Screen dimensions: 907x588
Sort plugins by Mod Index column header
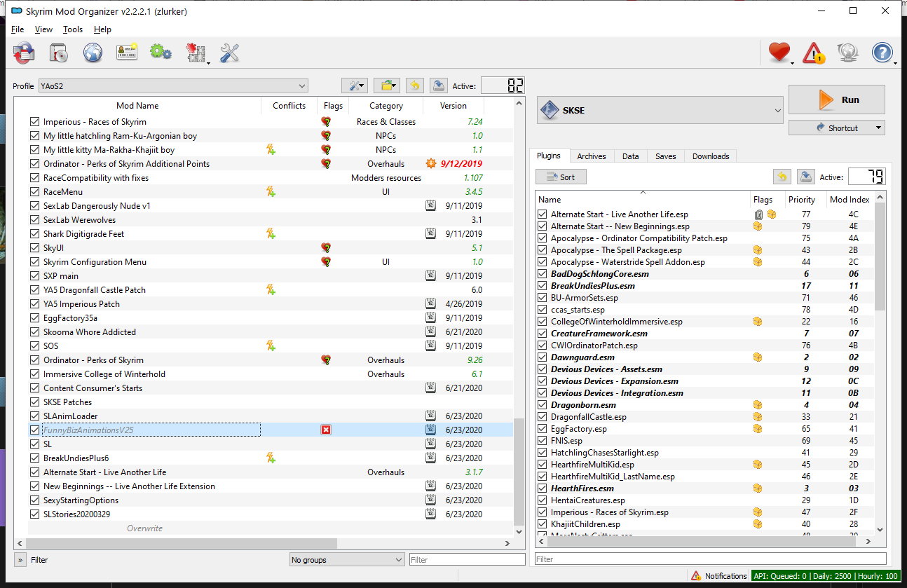click(x=850, y=200)
